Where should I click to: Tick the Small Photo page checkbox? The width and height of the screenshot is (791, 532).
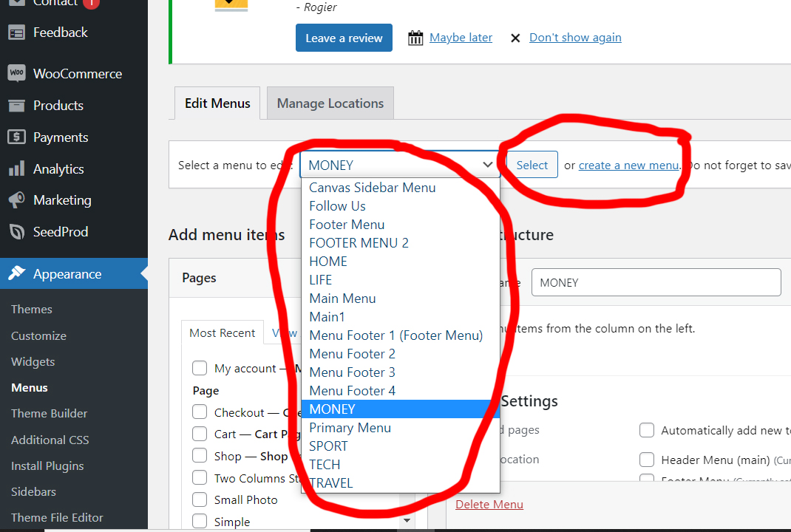coord(200,499)
